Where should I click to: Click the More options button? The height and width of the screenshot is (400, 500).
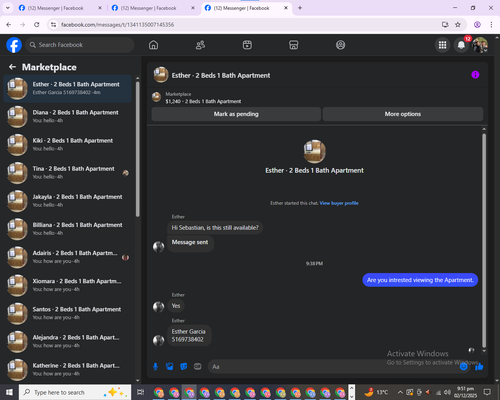403,114
